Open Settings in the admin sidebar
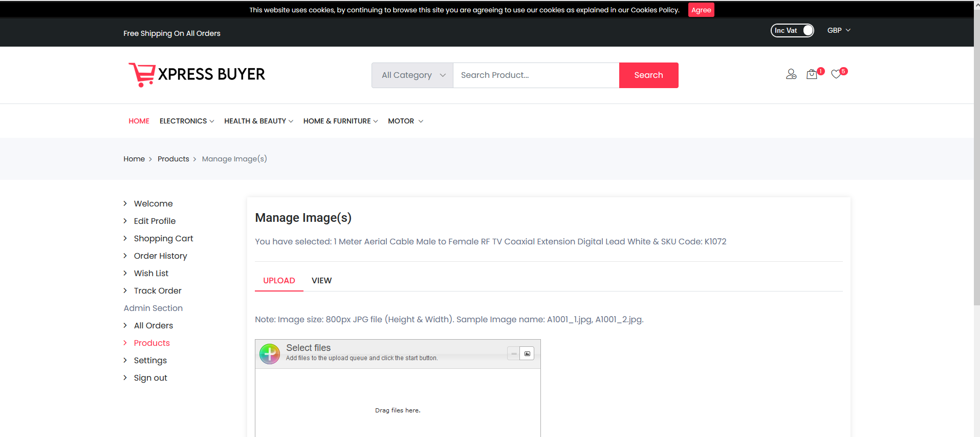 click(150, 361)
